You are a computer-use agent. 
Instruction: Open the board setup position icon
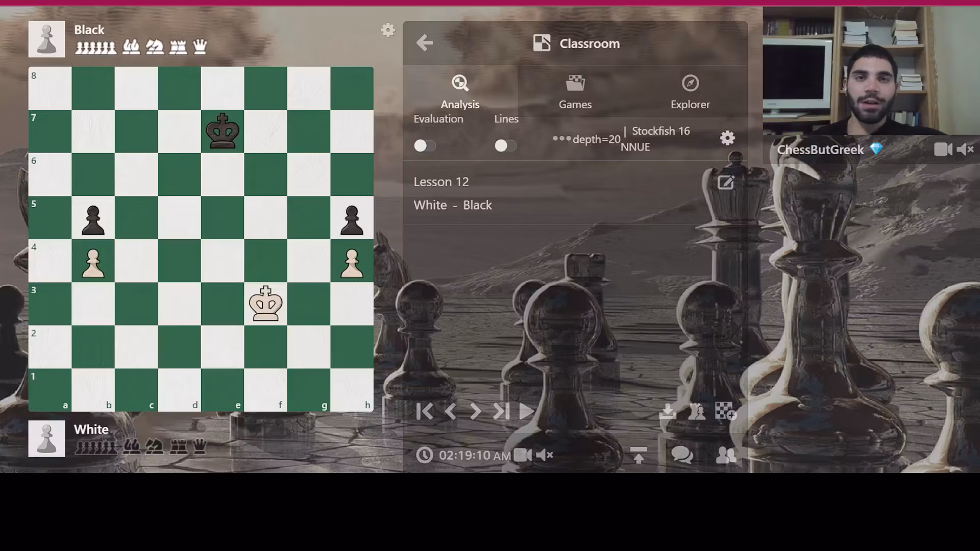click(x=696, y=411)
